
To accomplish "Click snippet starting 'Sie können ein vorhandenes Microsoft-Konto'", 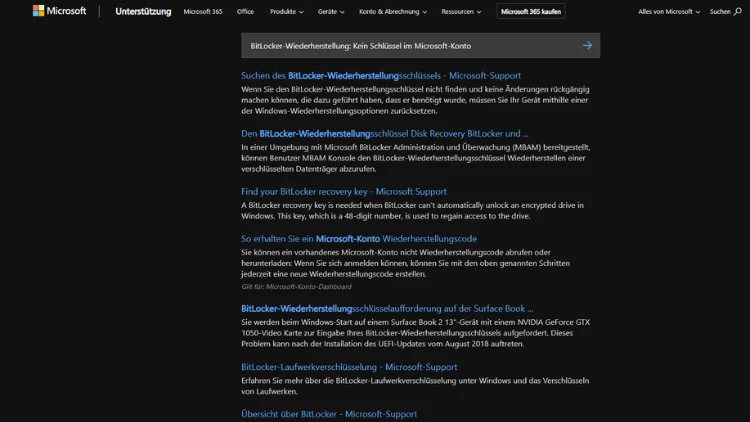I will [x=405, y=263].
